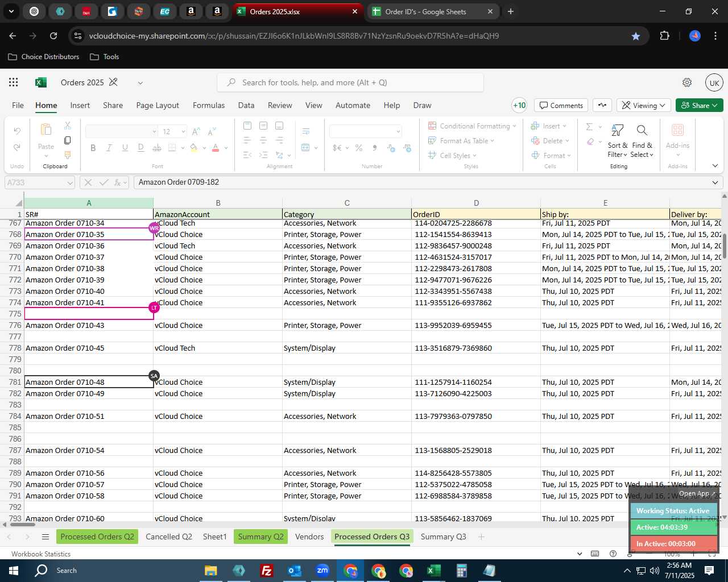Screen dimensions: 728x582
Task: Click the Comments button
Action: pyautogui.click(x=561, y=105)
